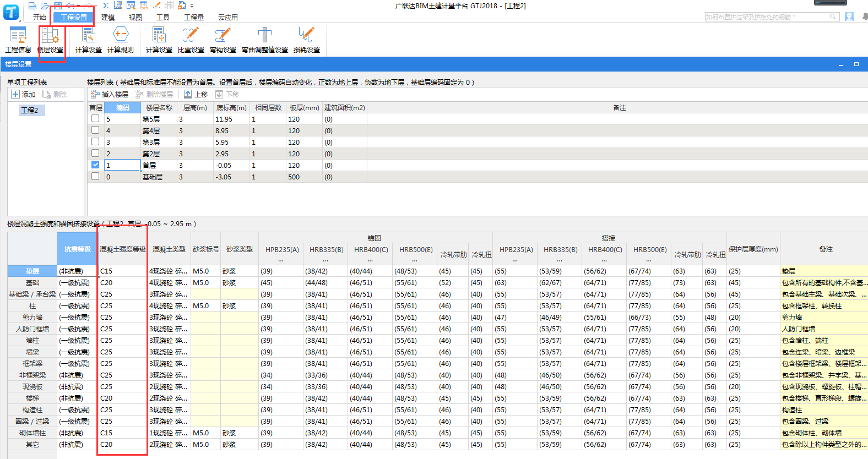Open the ellipsis under anchorage HRB400(C) header
This screenshot has width=868, height=459.
click(x=370, y=260)
